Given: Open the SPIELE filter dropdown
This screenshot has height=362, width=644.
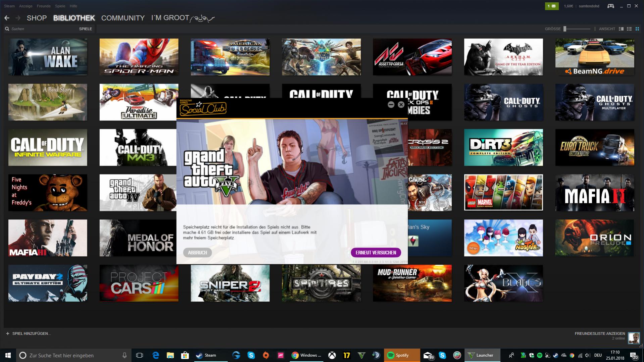Looking at the screenshot, I should (86, 29).
